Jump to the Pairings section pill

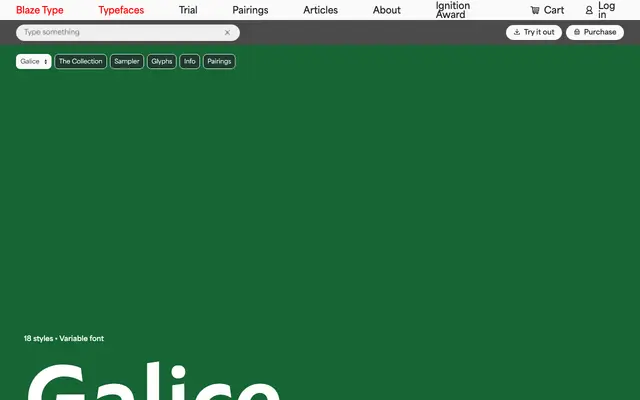[219, 62]
